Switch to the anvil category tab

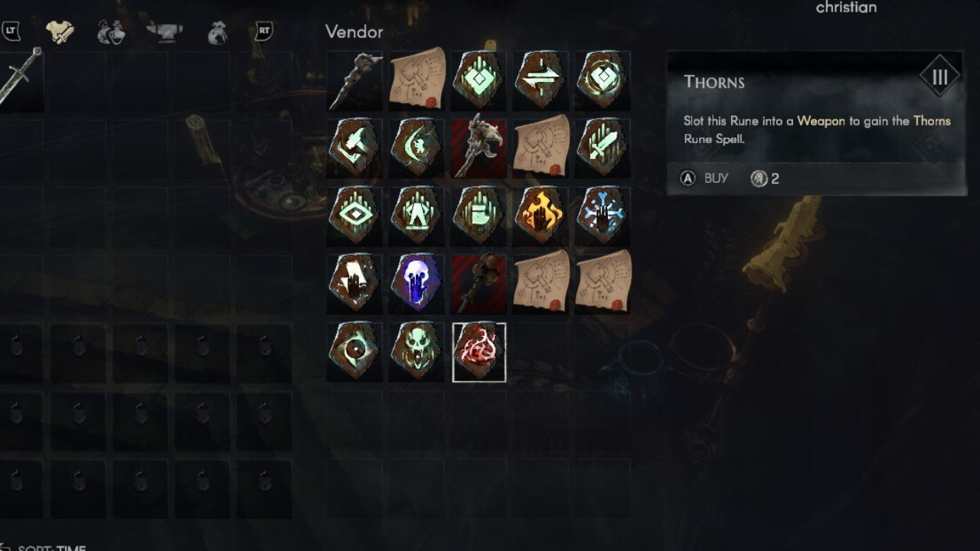tap(165, 32)
